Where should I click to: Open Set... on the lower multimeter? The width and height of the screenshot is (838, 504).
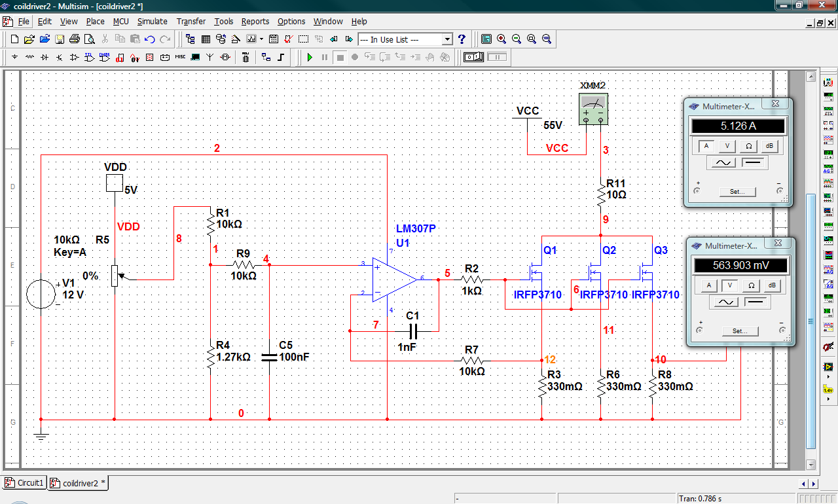tap(740, 331)
